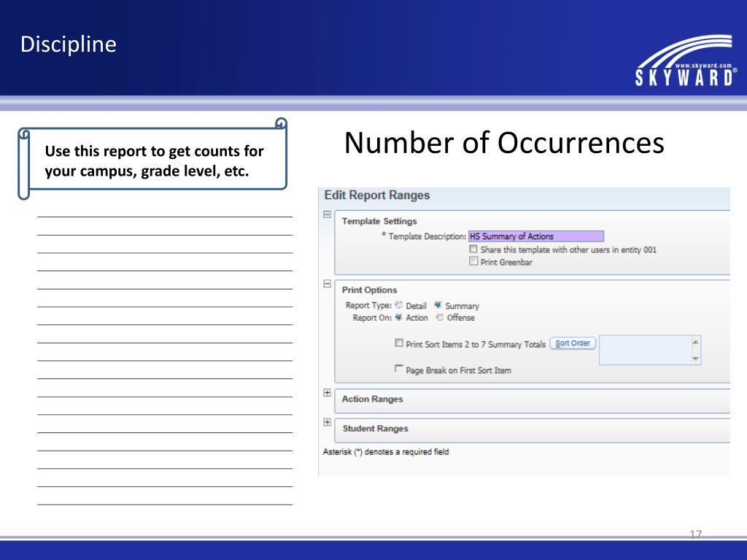Viewport: 747px width, 560px height.
Task: Select the Summary report type radio
Action: (438, 306)
